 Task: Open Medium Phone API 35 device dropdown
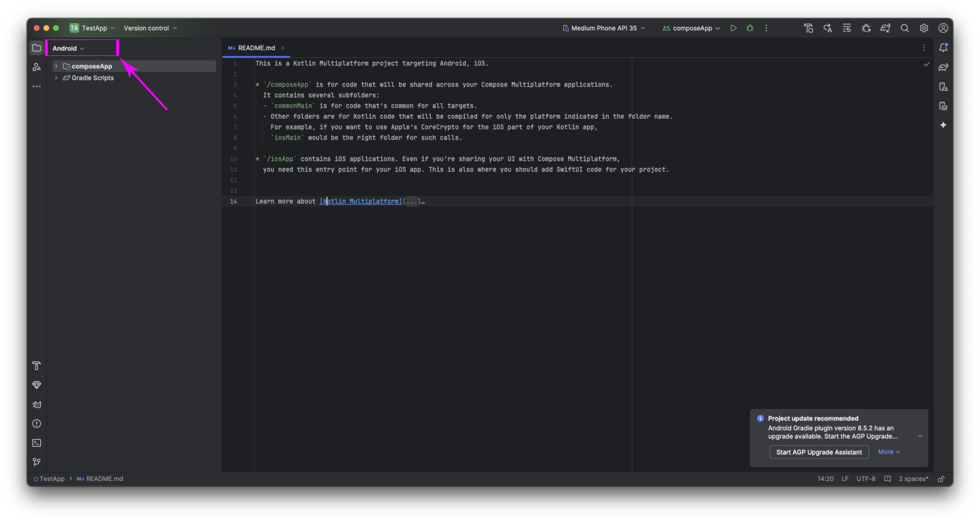tap(604, 28)
